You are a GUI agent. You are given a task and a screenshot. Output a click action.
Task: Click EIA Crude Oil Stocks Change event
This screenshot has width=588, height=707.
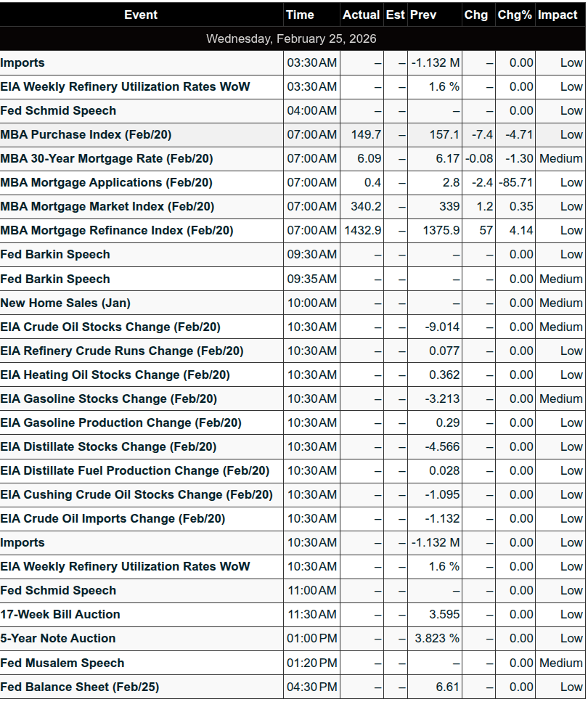[x=110, y=327]
